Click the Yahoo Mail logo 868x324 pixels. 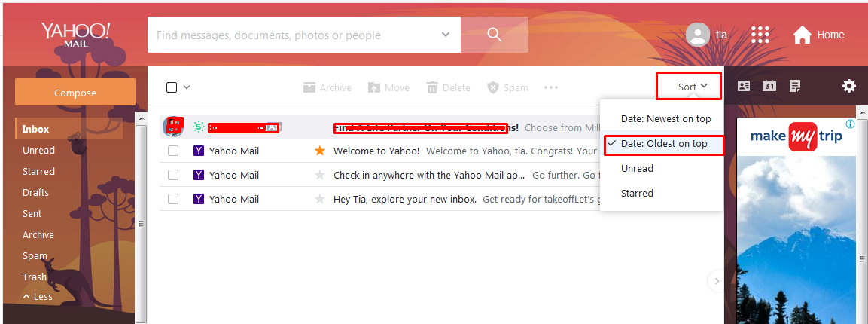point(75,35)
